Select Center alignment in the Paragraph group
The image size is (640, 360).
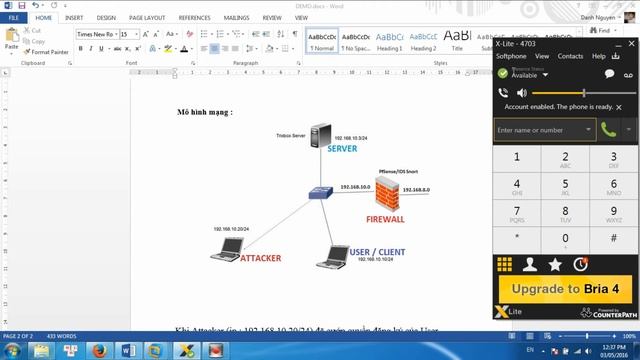click(214, 49)
